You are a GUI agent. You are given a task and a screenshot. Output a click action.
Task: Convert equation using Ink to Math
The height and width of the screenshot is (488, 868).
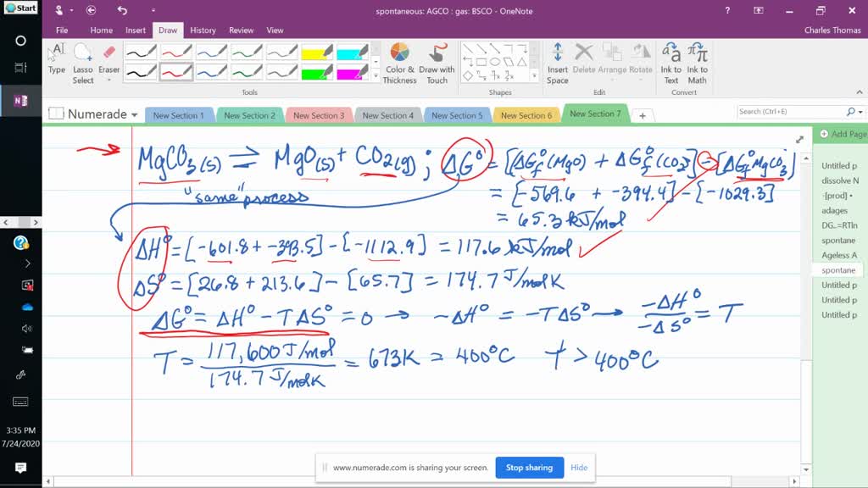[698, 64]
